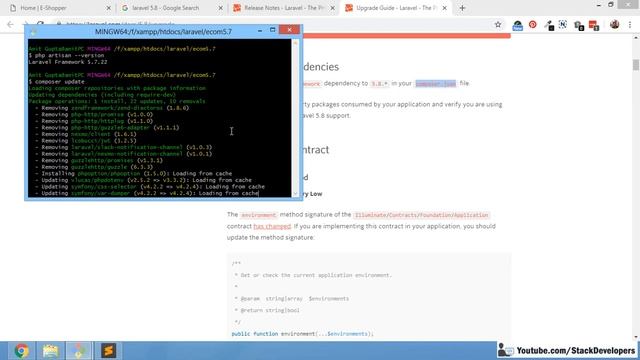Close the laravel 5.8 Google Search tab
The width and height of the screenshot is (640, 360).
point(220,8)
